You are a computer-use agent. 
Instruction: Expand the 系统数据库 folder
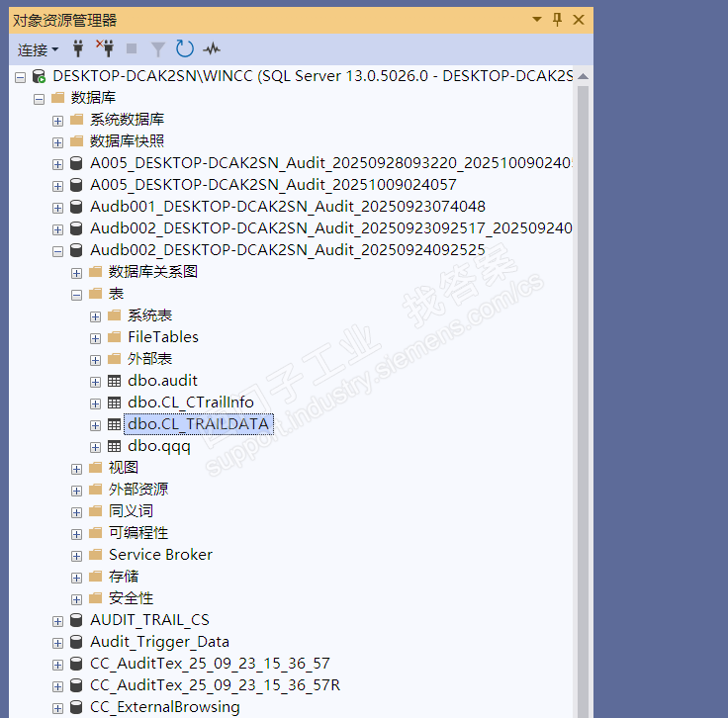tap(57, 121)
